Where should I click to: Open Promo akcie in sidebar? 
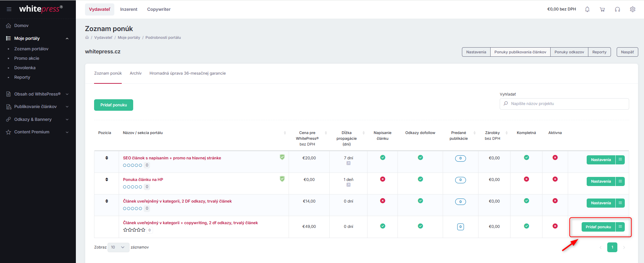tap(27, 58)
